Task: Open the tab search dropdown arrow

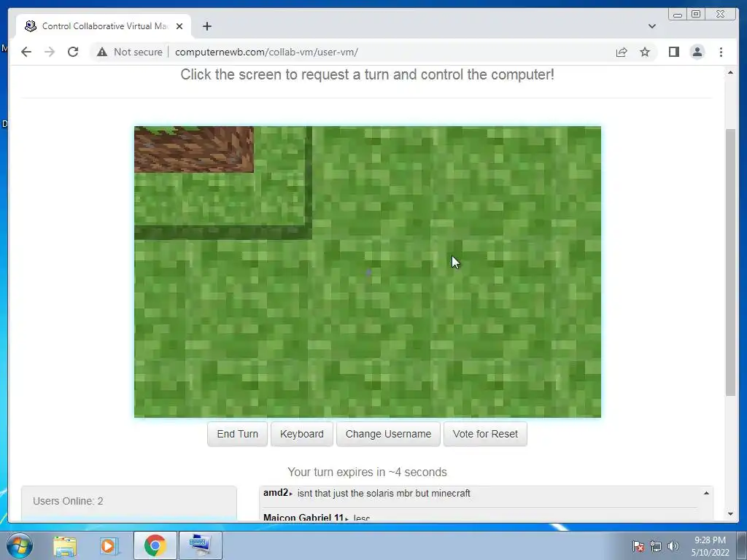Action: 651,26
